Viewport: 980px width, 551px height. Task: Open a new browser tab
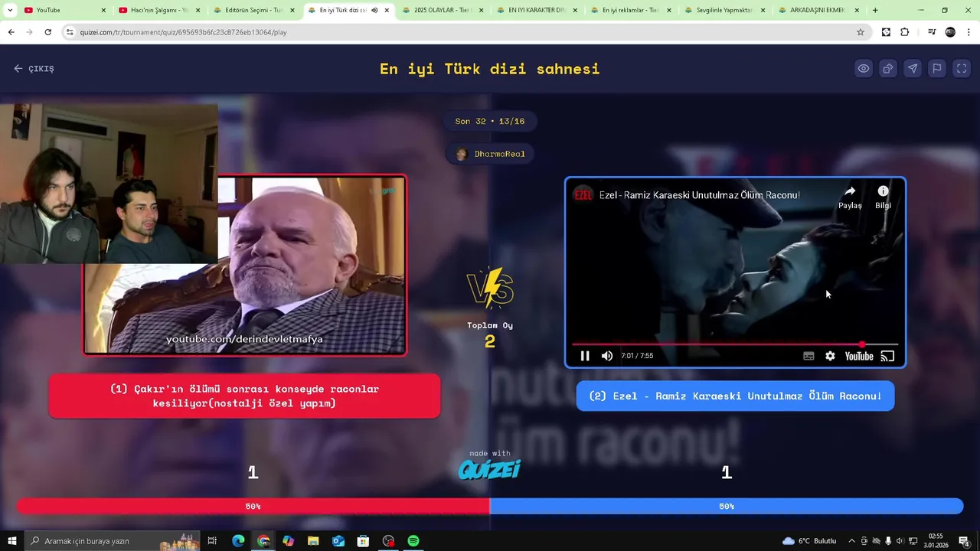point(875,10)
